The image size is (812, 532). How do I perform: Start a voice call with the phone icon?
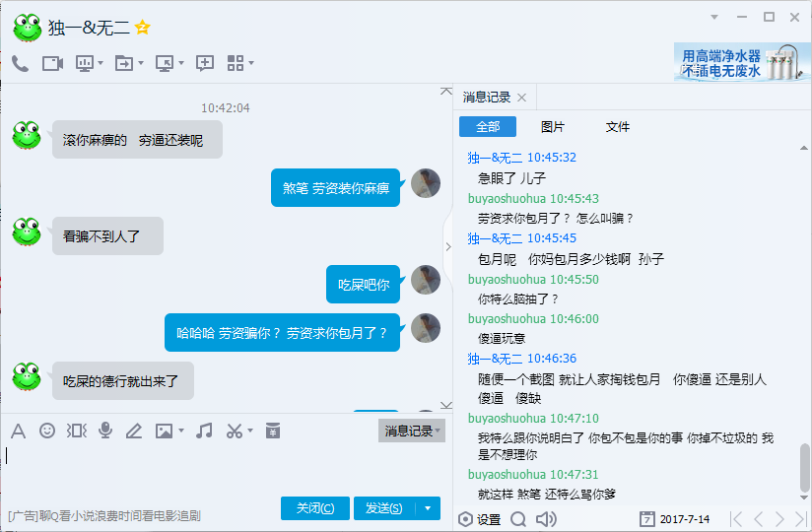(20, 64)
